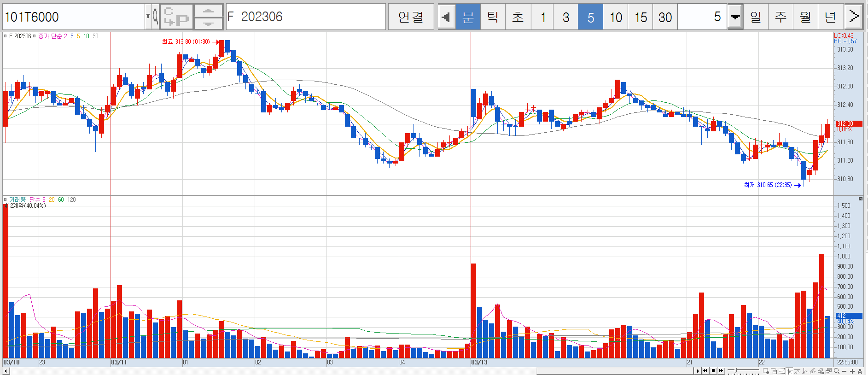Click the left arrow of the horizontal scrollbar

tap(6, 371)
